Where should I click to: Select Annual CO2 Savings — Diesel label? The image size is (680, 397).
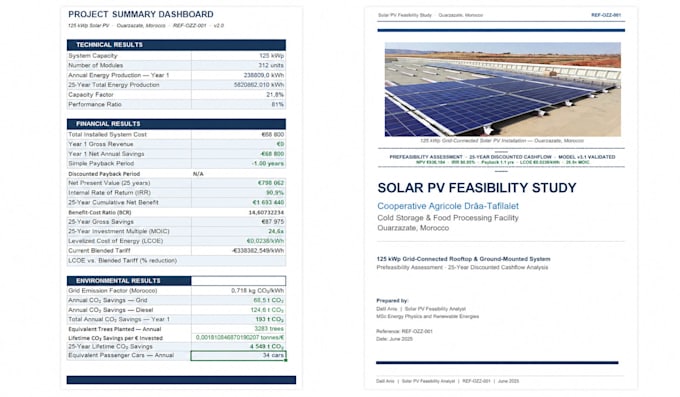111,310
